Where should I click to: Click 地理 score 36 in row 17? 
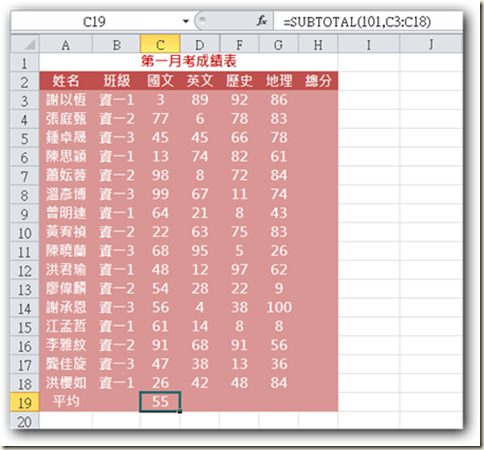click(279, 364)
